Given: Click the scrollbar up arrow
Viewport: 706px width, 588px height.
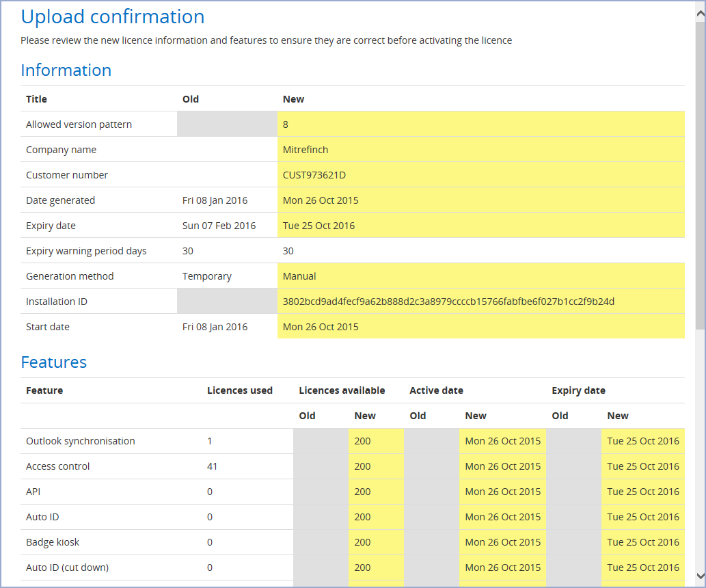Looking at the screenshot, I should click(x=700, y=8).
